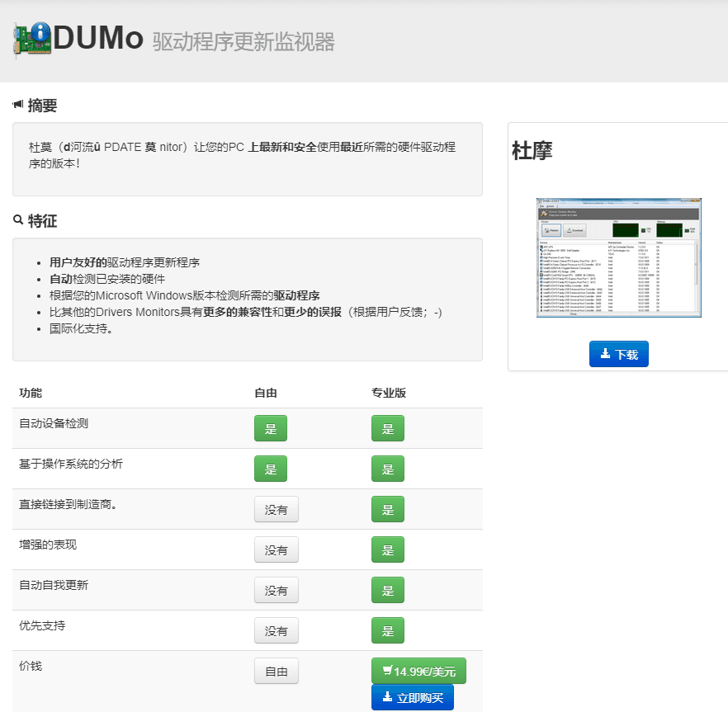
Task: Click the 直接链接到制造商 row label
Action: pyautogui.click(x=68, y=504)
